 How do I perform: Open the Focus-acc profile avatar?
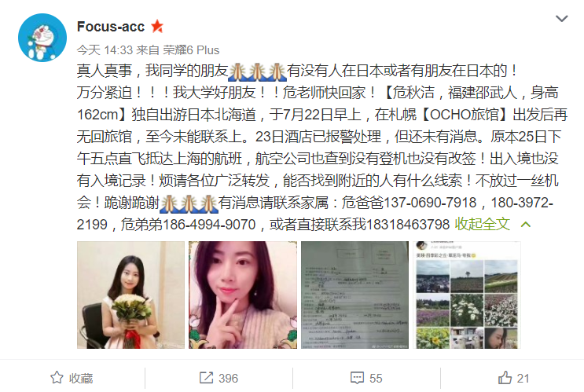click(x=42, y=38)
